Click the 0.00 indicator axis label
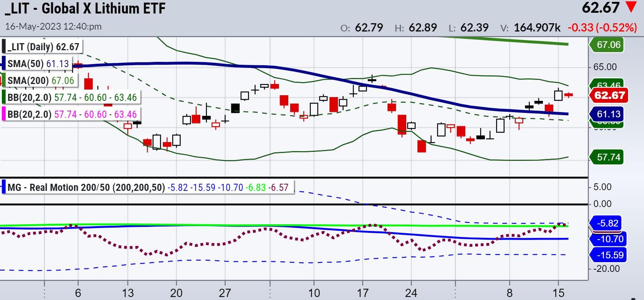 (x=602, y=204)
